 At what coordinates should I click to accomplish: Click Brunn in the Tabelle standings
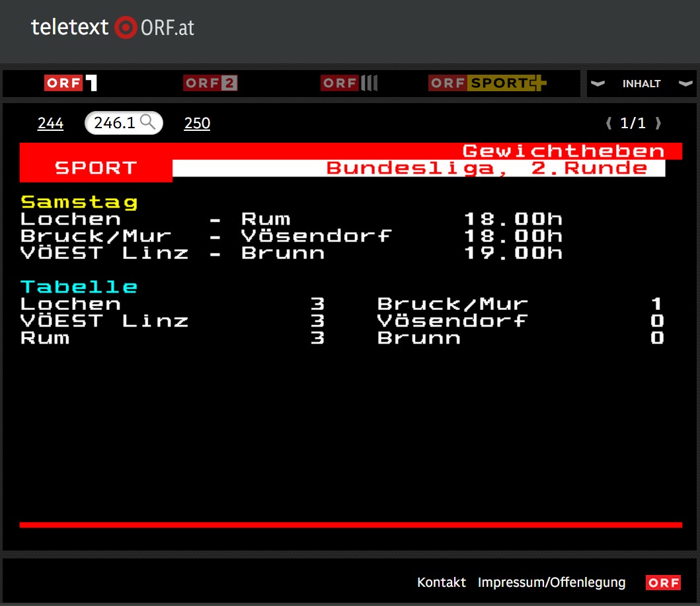[419, 338]
